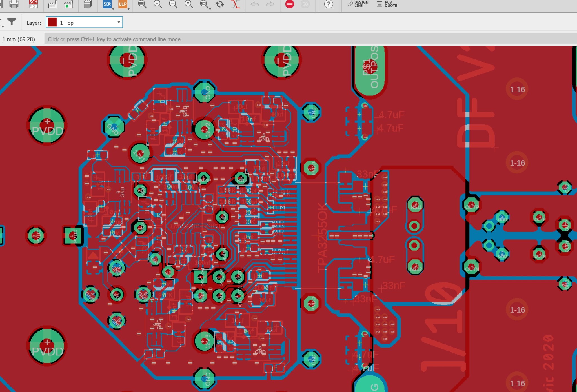Open the Library Manager books icon
Image resolution: width=577 pixels, height=392 pixels.
pos(88,4)
